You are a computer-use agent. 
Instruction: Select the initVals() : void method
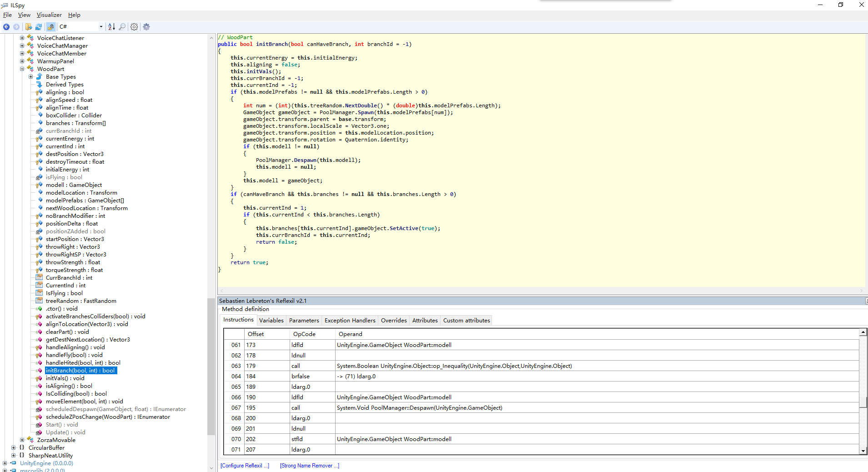point(65,378)
